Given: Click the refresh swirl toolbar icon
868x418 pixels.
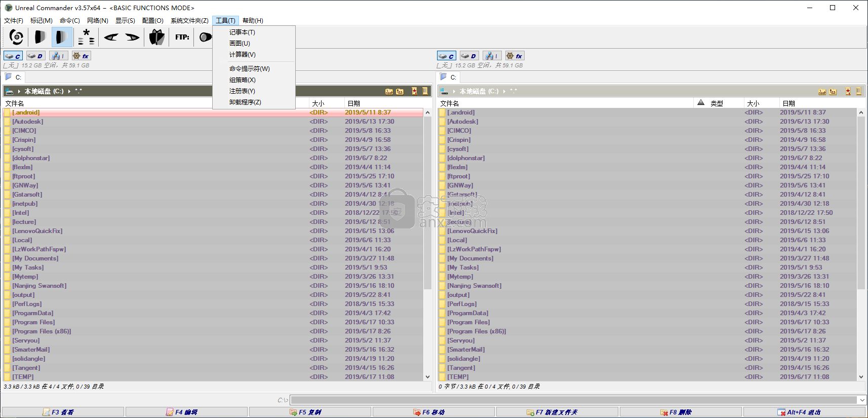Looking at the screenshot, I should [16, 37].
